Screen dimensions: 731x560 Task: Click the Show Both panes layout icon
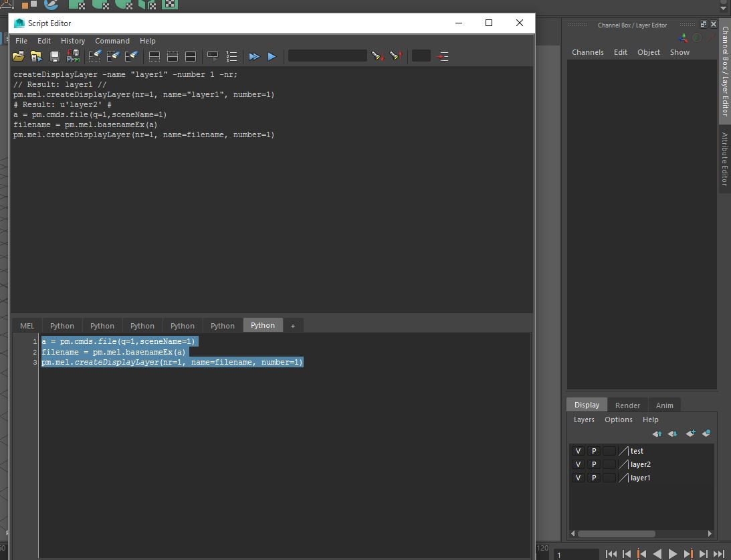(191, 56)
